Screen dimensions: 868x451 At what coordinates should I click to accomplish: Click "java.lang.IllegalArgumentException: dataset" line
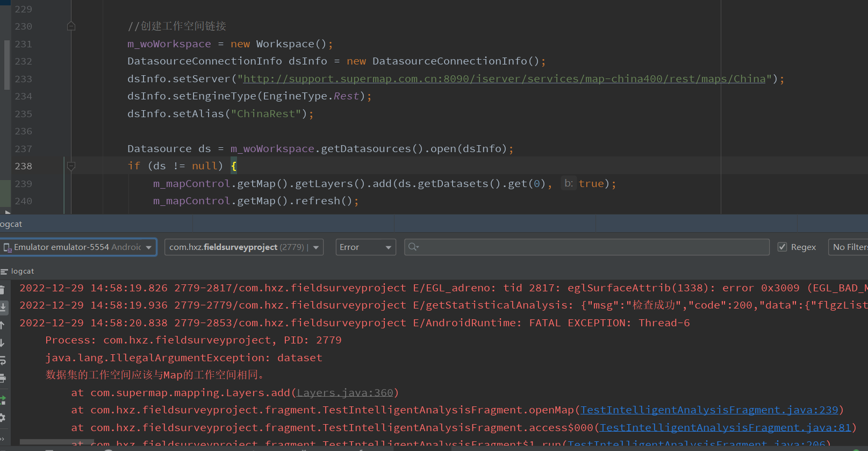(x=184, y=357)
